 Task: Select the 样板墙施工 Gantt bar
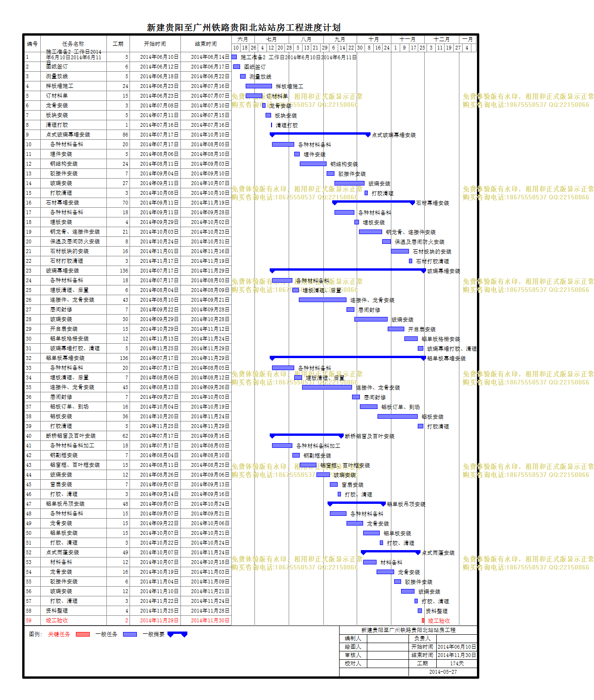[x=259, y=86]
